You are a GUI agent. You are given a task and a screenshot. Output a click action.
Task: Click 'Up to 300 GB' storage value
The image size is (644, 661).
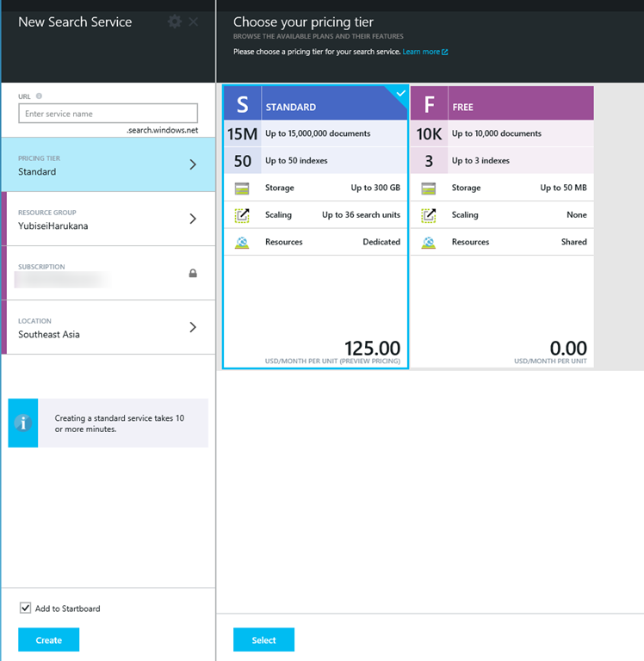point(375,188)
